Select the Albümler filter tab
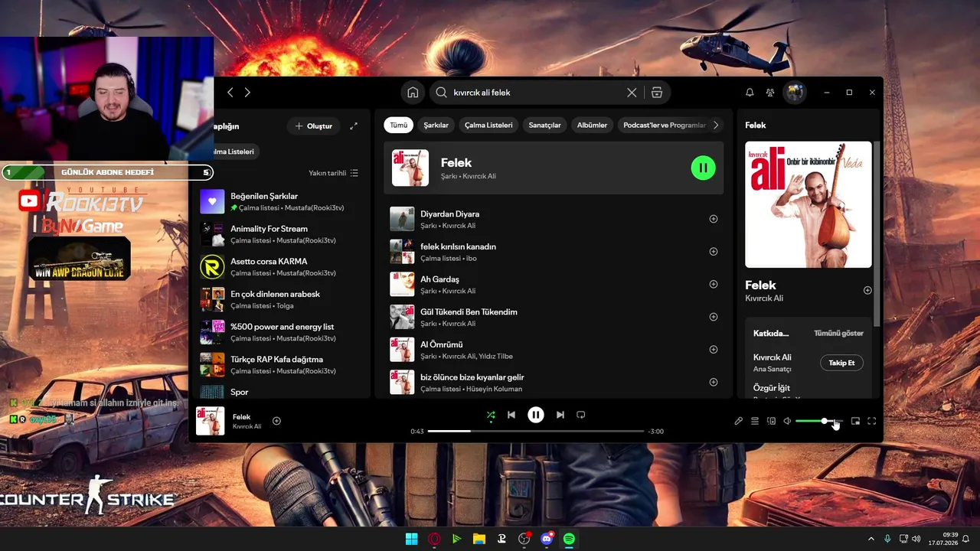This screenshot has height=551, width=980. (x=592, y=125)
